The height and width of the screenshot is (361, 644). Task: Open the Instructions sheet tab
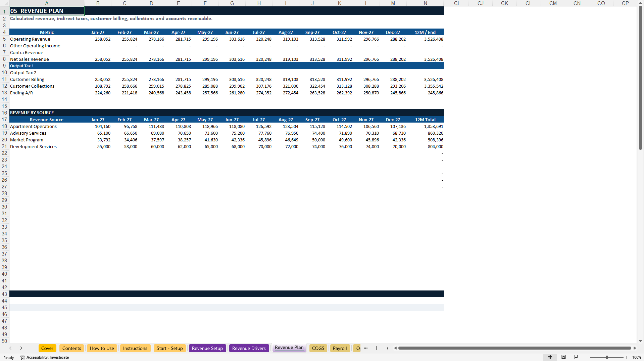tap(135, 348)
